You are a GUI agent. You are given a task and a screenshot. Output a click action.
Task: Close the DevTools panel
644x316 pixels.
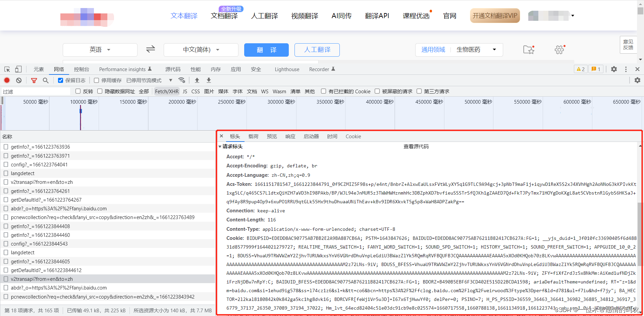(637, 69)
